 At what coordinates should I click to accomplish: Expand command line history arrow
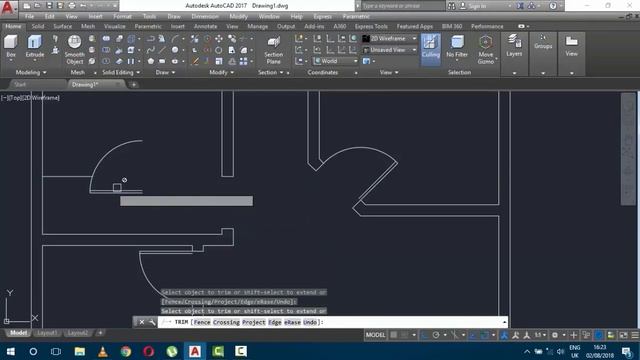[504, 322]
